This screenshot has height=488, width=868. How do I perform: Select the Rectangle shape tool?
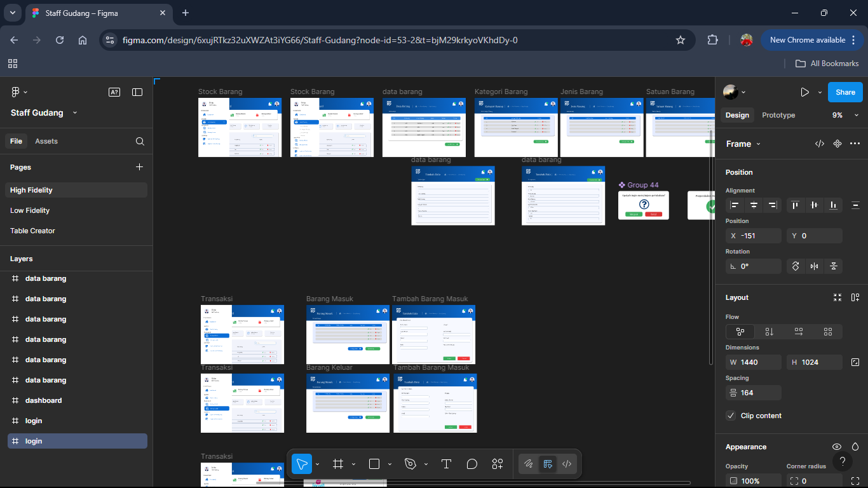[374, 464]
